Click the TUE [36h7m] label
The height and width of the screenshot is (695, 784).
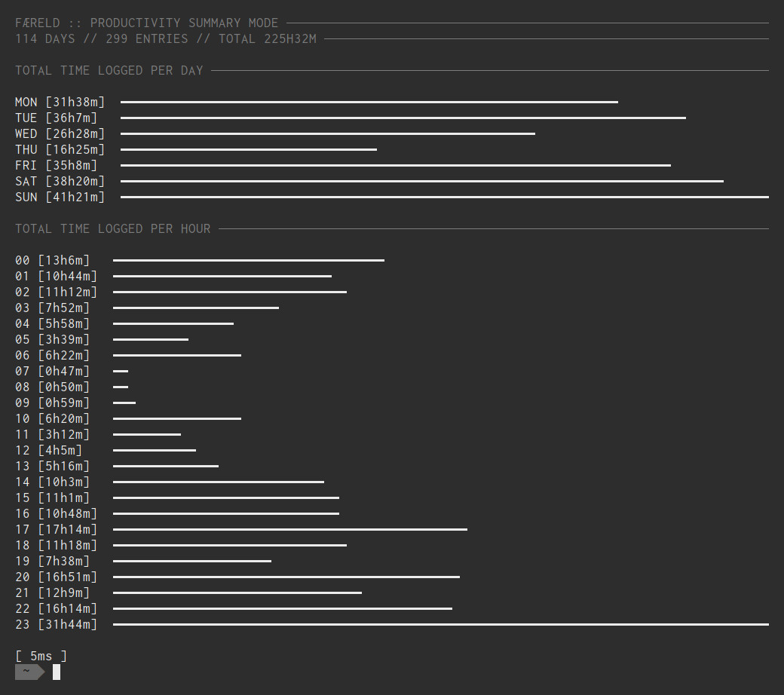[x=56, y=118]
